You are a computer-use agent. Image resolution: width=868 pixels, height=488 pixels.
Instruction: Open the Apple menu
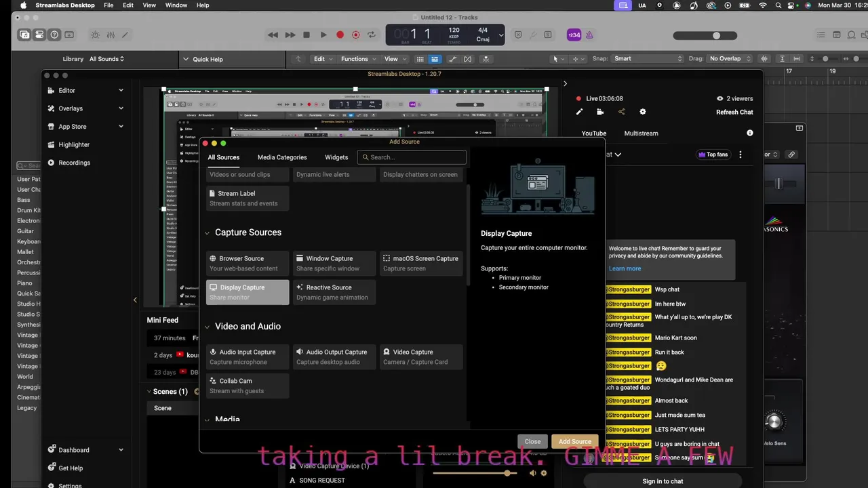[x=23, y=5]
